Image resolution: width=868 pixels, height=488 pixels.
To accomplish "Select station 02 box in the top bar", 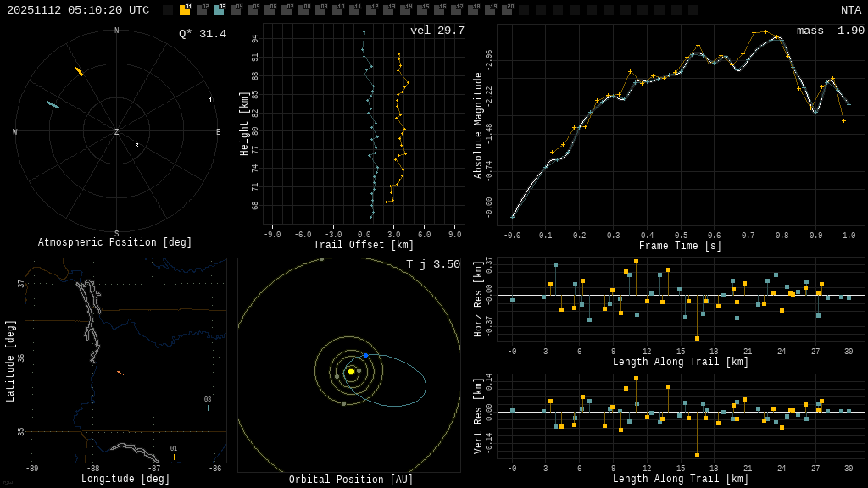I will click(202, 10).
